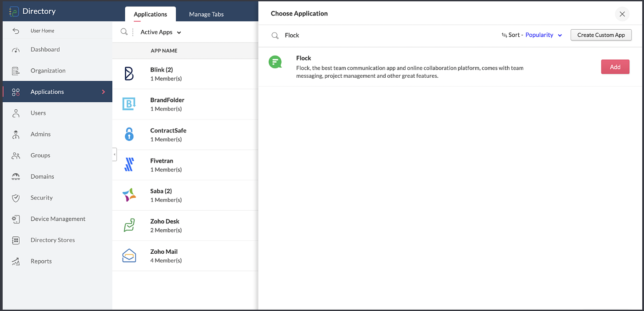Open the Domains globe icon

(x=16, y=177)
